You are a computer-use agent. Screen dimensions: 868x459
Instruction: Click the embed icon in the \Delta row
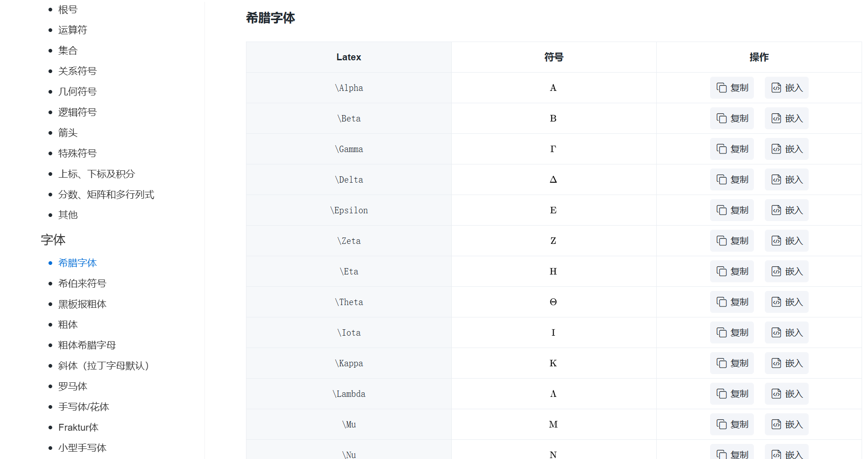point(776,179)
